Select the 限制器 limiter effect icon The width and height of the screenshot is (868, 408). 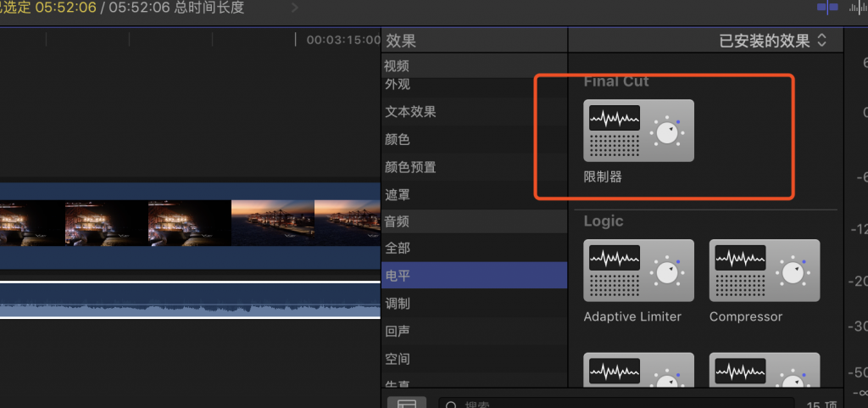[x=638, y=131]
